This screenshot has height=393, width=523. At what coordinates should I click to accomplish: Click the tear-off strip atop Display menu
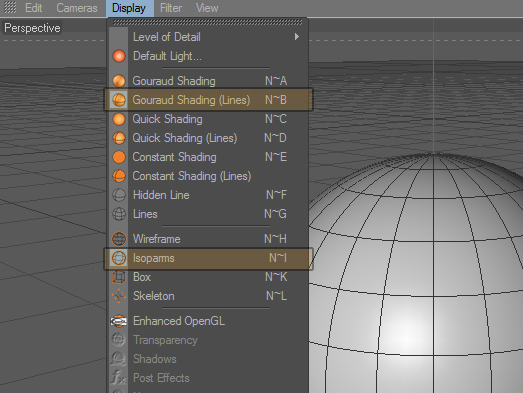[207, 22]
